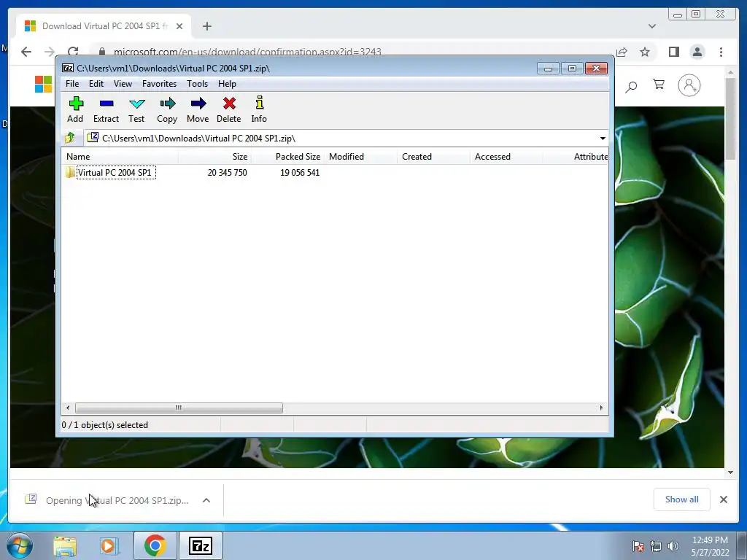The width and height of the screenshot is (747, 560).
Task: Go up one folder level in 7-Zip
Action: pyautogui.click(x=70, y=138)
